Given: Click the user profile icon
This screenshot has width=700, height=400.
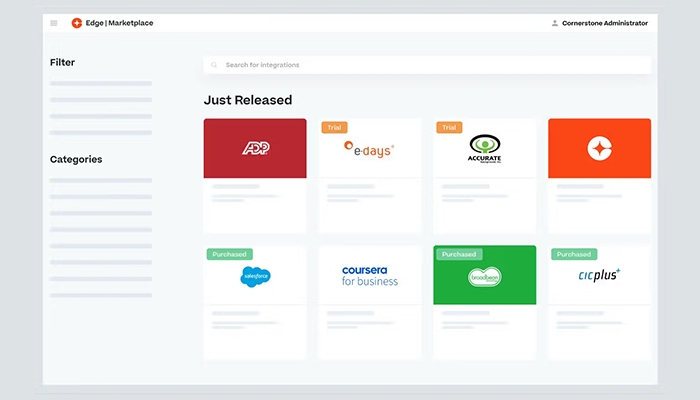Looking at the screenshot, I should click(x=555, y=23).
